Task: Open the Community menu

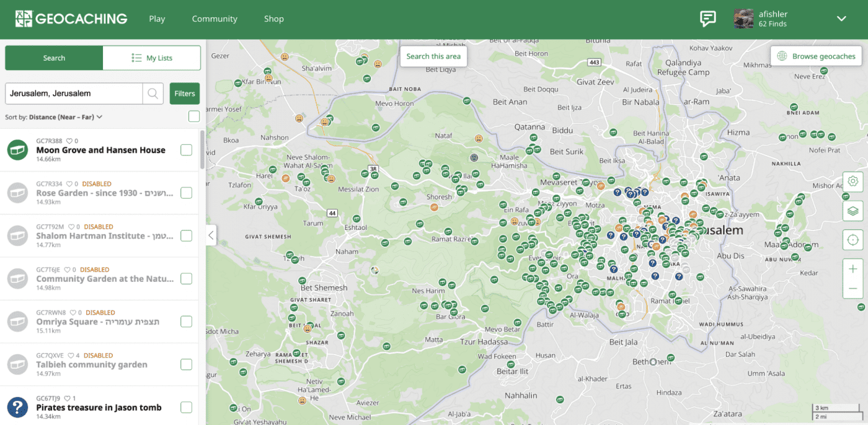Action: coord(215,19)
